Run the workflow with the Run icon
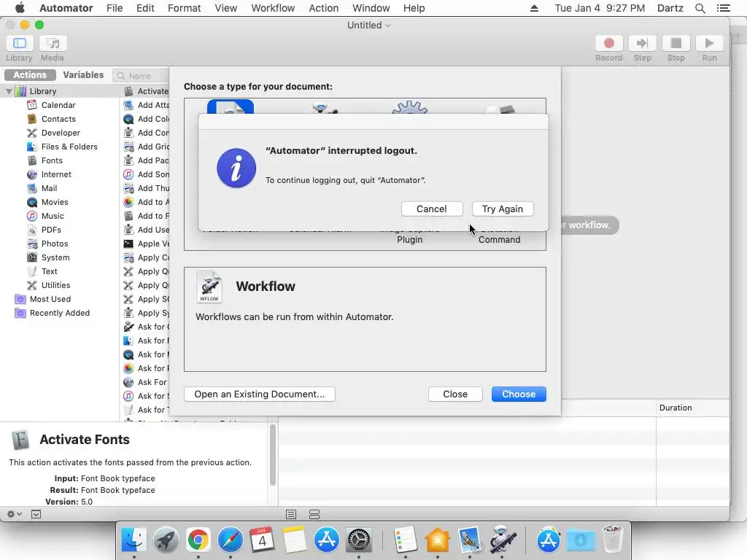Image resolution: width=747 pixels, height=560 pixels. [x=709, y=43]
